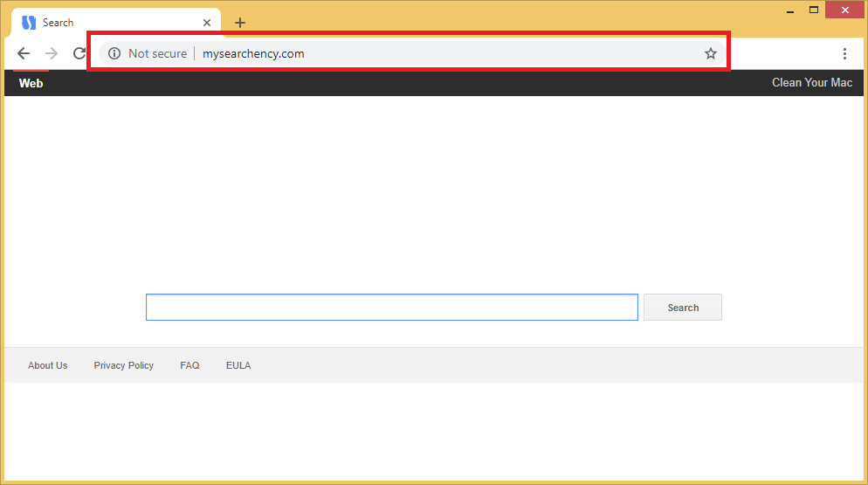Close the browser window
Screen dimensions: 868x485
(x=844, y=10)
